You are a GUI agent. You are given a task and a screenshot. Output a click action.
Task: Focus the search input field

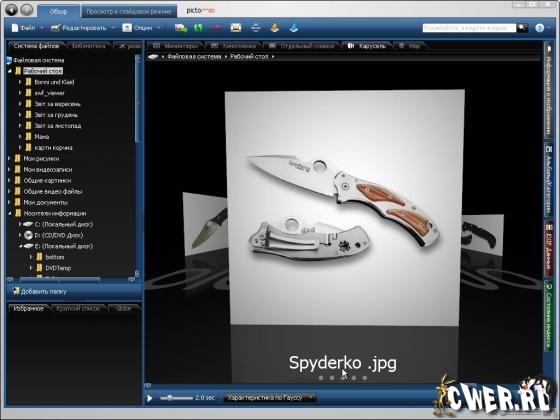pyautogui.click(x=469, y=28)
